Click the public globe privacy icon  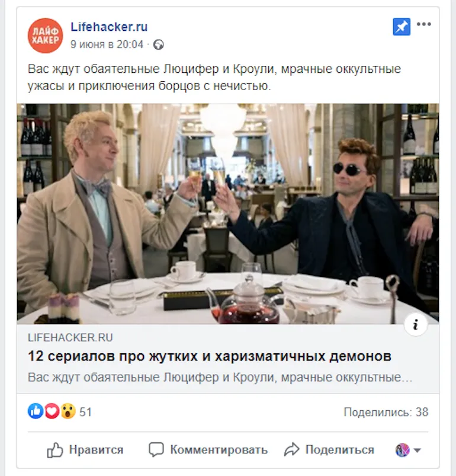[x=159, y=45]
